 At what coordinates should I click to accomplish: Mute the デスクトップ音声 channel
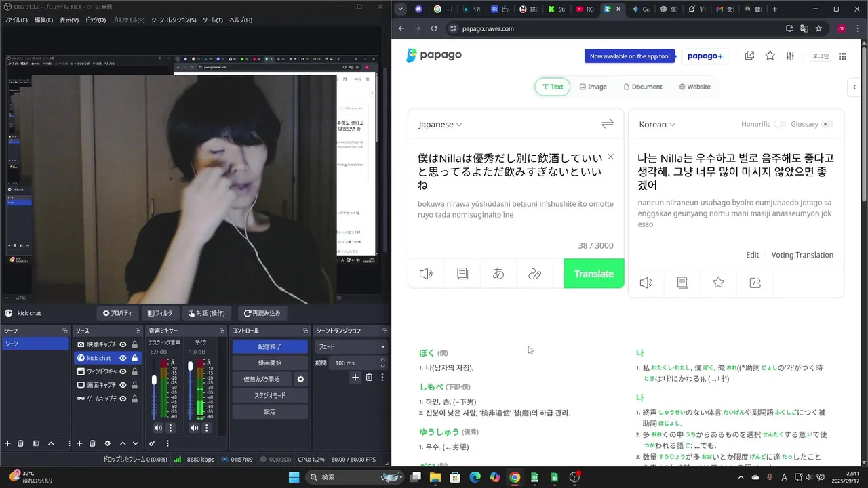158,428
